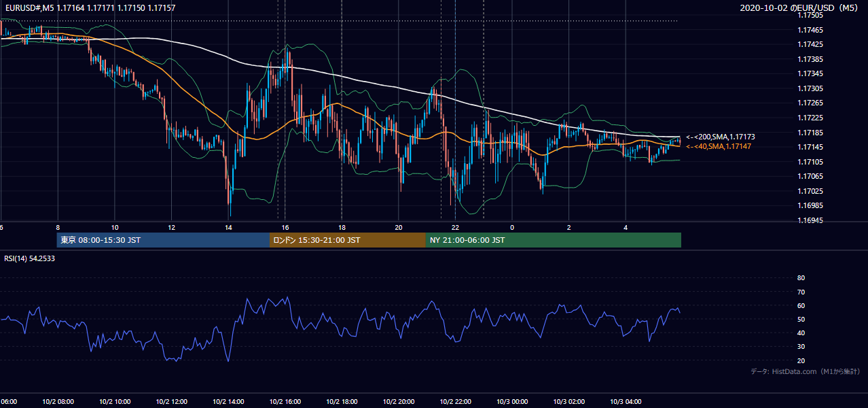Click price level 1.17425 on the axis
Image resolution: width=868 pixels, height=408 pixels.
click(810, 44)
